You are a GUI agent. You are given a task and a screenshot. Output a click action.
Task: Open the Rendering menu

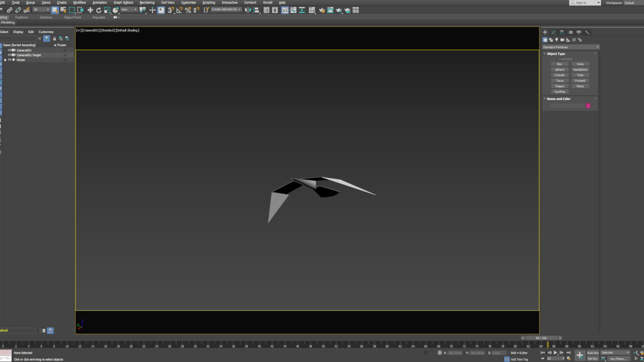click(147, 2)
